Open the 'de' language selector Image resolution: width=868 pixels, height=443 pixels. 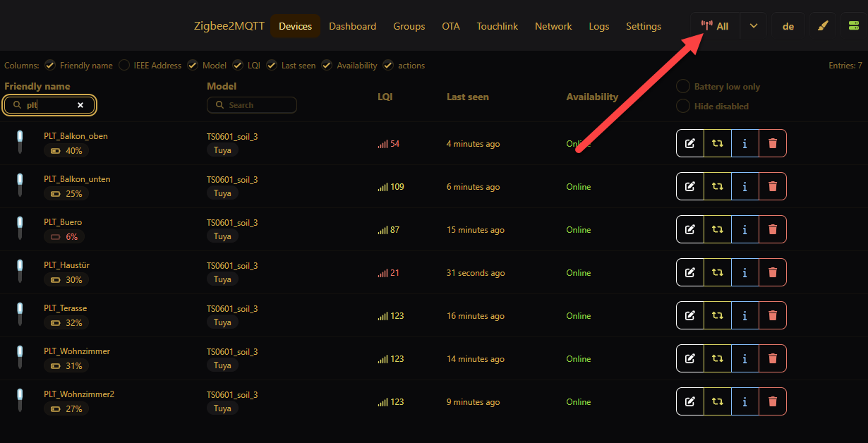(x=788, y=26)
